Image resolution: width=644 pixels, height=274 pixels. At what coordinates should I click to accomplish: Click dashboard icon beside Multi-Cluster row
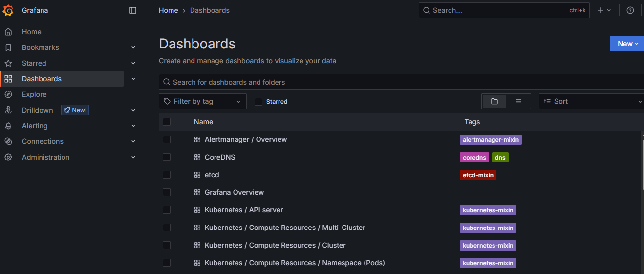click(x=197, y=228)
